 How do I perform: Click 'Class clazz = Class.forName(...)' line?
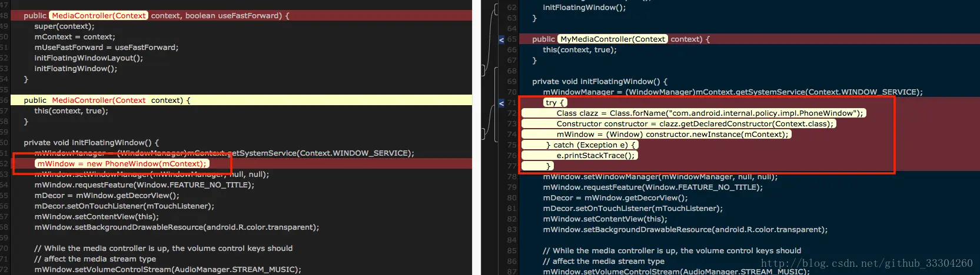pos(710,113)
